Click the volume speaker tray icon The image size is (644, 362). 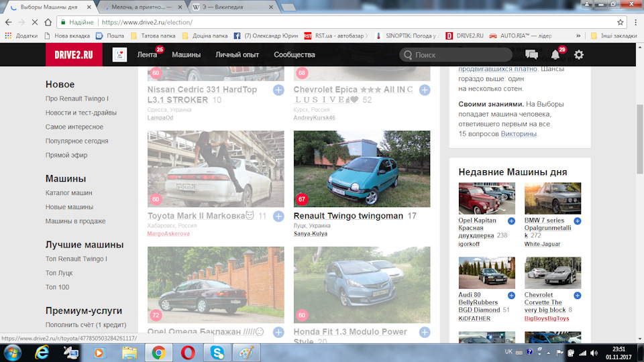[x=594, y=353]
